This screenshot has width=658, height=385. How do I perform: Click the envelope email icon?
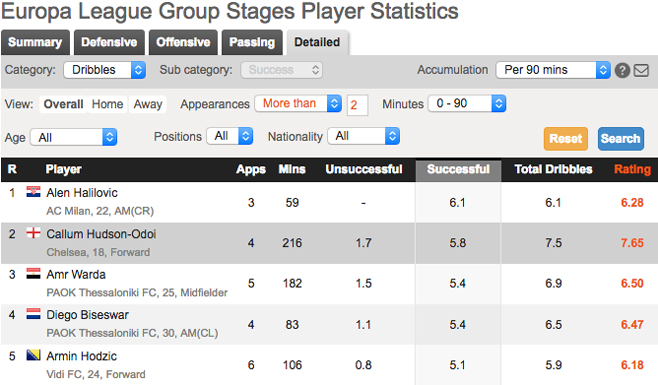coord(641,70)
